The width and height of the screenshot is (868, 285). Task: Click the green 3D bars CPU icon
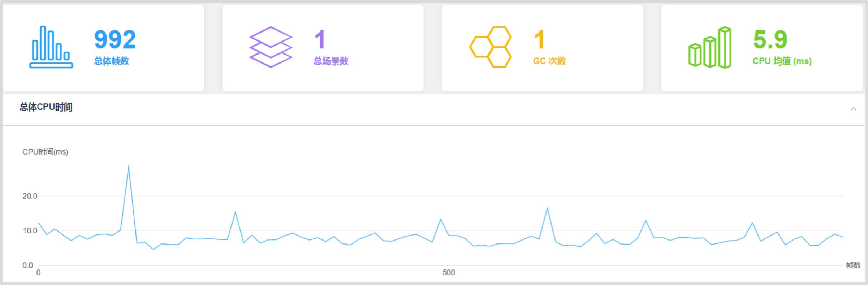coord(710,47)
